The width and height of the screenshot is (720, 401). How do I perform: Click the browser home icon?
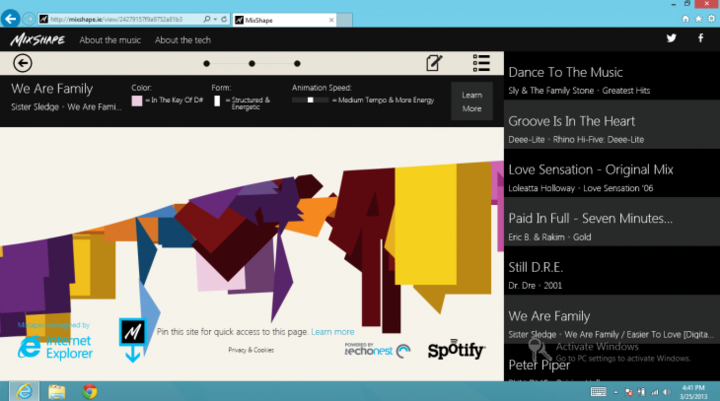(x=686, y=19)
